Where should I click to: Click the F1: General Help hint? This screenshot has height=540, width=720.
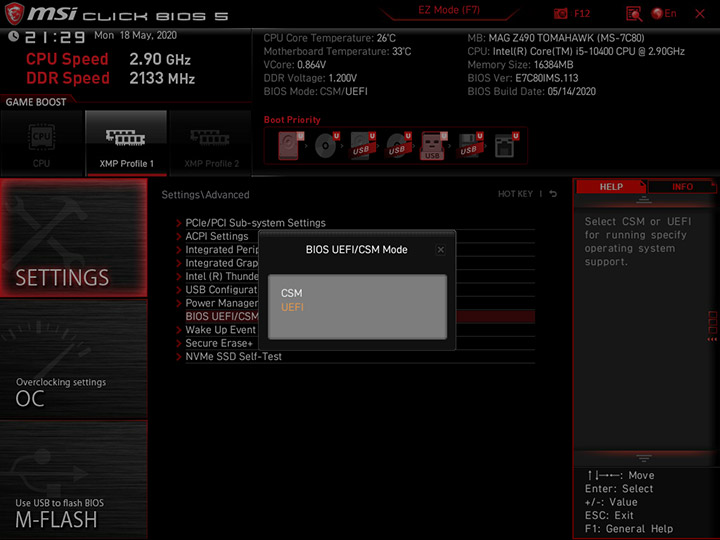(x=629, y=529)
